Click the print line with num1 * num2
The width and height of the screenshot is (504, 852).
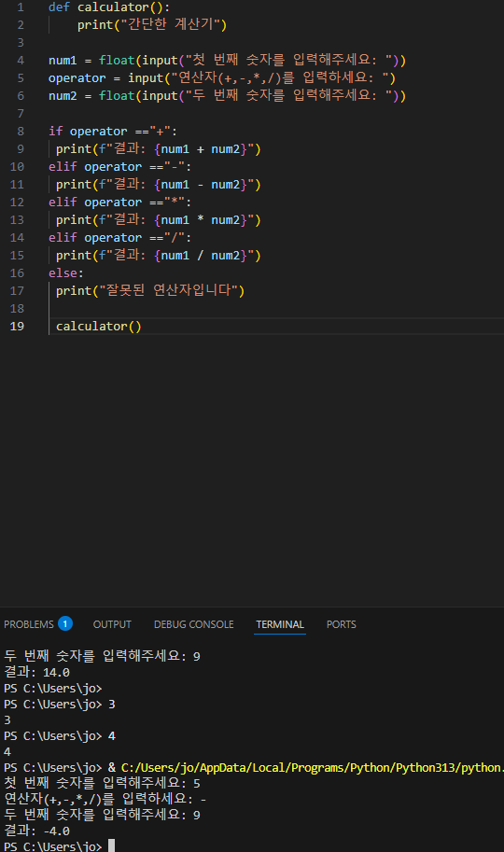(x=159, y=219)
